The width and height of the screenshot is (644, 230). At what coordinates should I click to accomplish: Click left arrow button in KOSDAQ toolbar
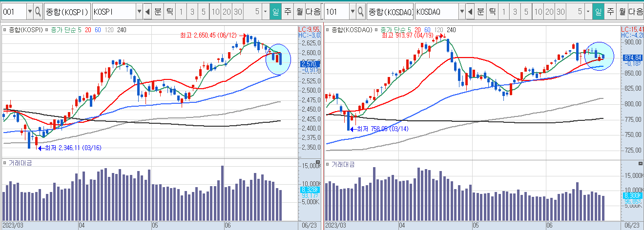[470, 11]
